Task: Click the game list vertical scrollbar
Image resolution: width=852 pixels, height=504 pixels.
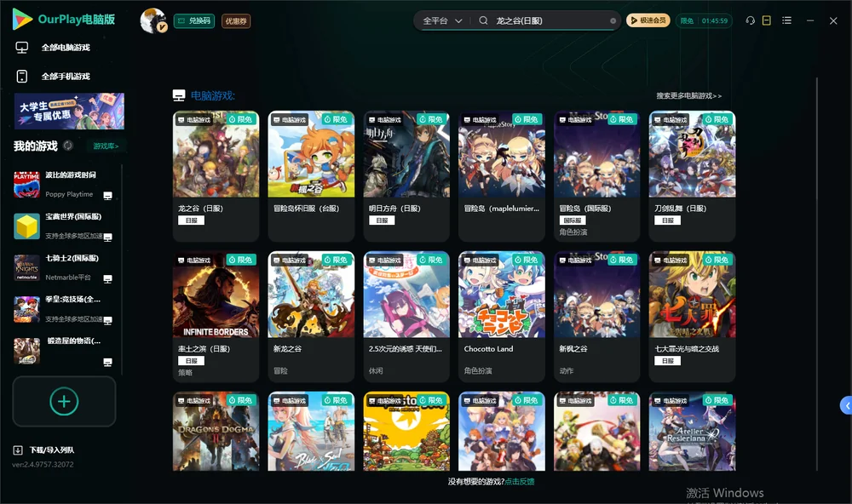Action: point(816,274)
